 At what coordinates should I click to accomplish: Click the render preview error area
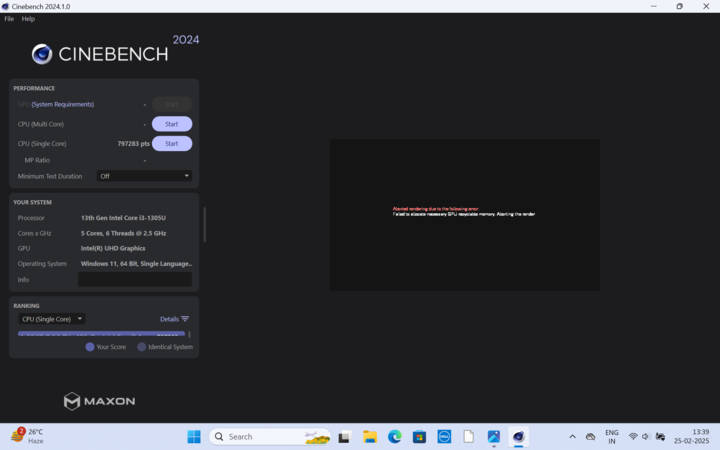tap(465, 214)
